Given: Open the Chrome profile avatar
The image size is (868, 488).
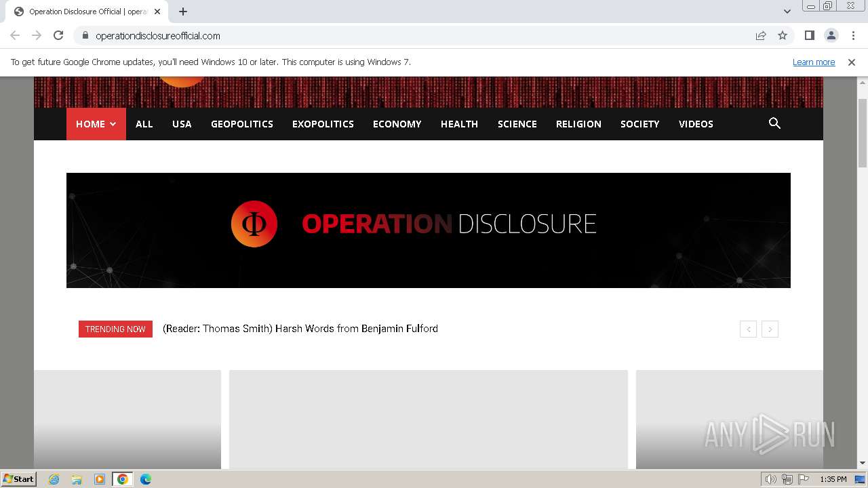Looking at the screenshot, I should pos(831,35).
